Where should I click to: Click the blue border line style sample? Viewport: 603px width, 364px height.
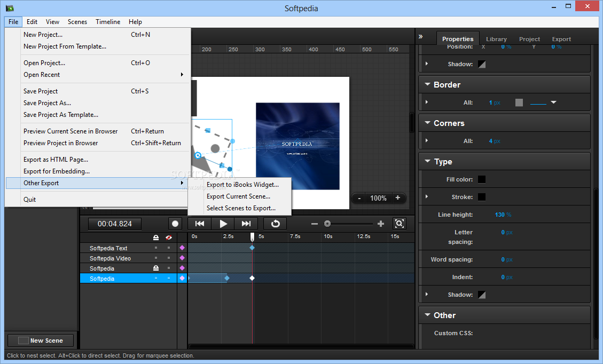point(538,103)
